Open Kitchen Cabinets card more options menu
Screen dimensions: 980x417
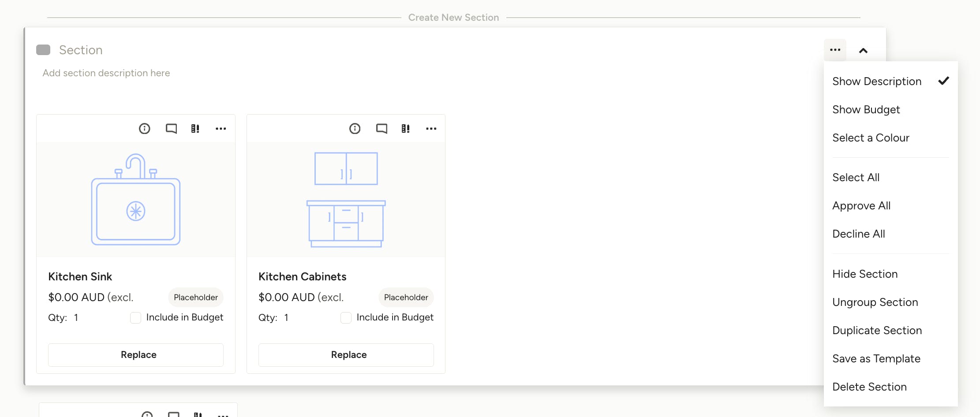pyautogui.click(x=431, y=129)
